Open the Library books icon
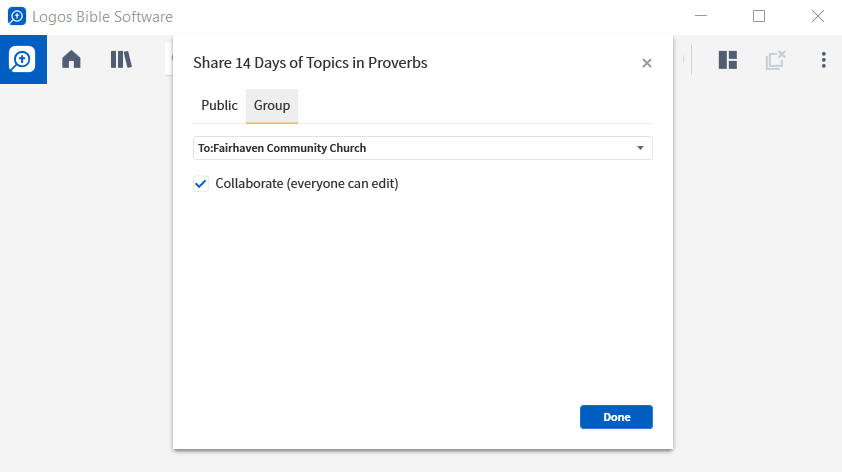This screenshot has width=842, height=472. tap(121, 59)
